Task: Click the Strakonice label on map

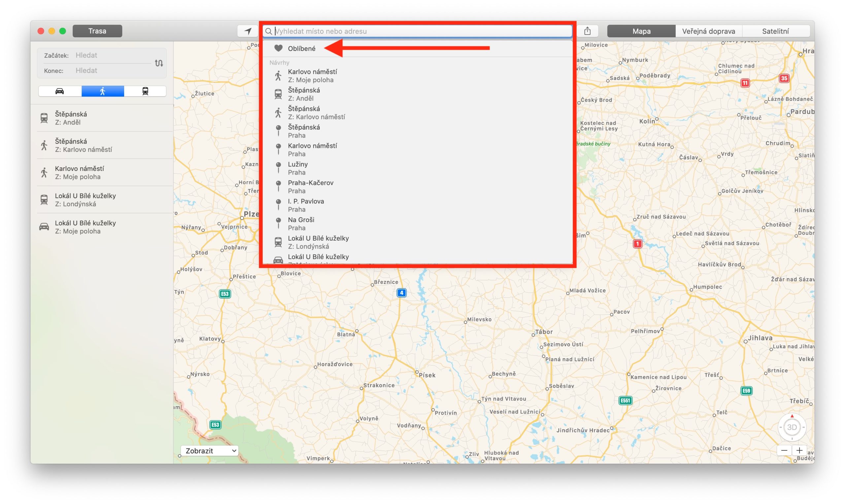Action: (x=379, y=385)
